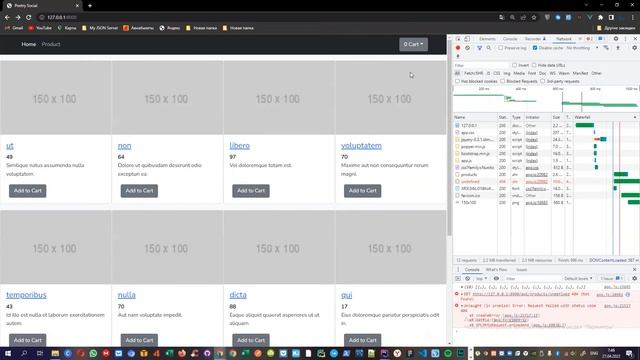
Task: Expand the logged array in console
Action: click(x=462, y=287)
